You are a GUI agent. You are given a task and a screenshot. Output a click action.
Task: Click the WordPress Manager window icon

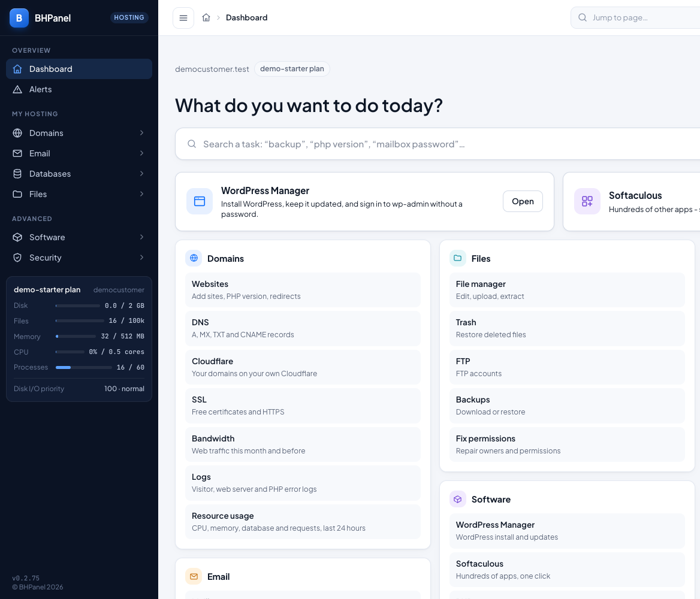(x=200, y=201)
